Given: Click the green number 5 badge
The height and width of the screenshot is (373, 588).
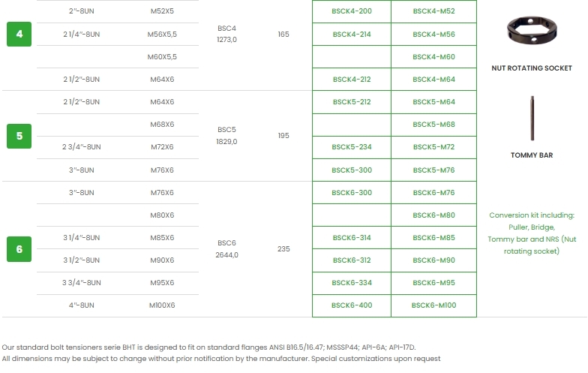Looking at the screenshot, I should point(19,136).
